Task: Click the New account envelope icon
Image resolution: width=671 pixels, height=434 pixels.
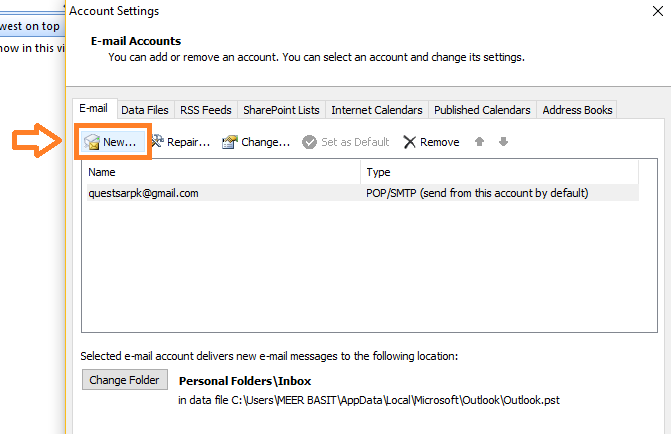Action: 93,142
